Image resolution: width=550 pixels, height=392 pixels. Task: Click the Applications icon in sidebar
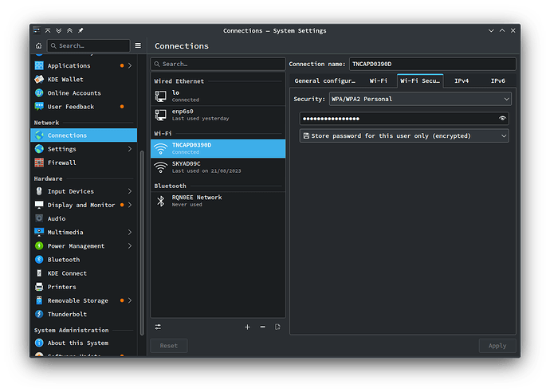point(39,65)
